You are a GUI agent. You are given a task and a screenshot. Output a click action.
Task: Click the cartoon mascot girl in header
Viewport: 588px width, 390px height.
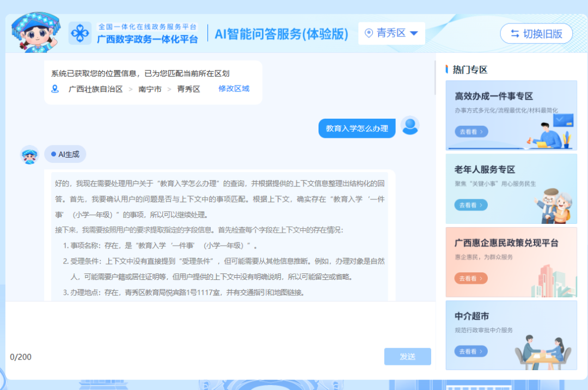tap(34, 33)
